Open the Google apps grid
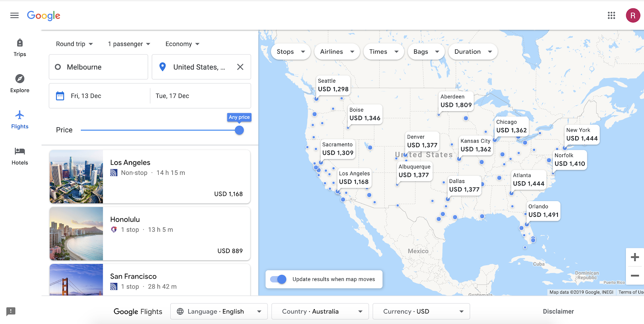 point(611,15)
